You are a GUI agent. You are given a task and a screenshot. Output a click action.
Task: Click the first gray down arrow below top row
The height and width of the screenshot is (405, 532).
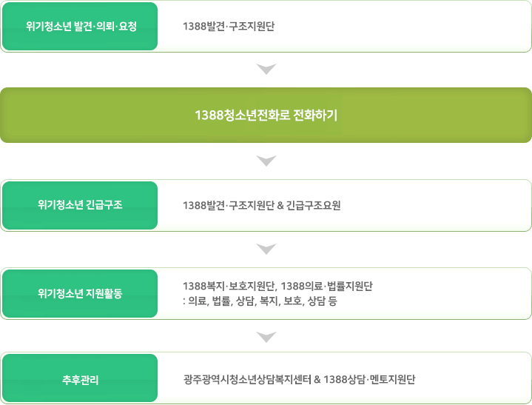(x=266, y=69)
